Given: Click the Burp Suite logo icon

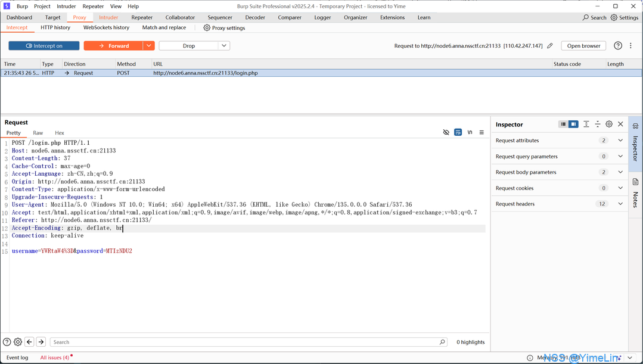Looking at the screenshot, I should click(7, 6).
